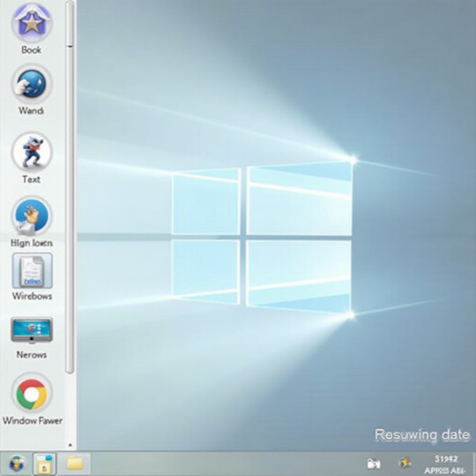Click the scroll down arrow under sidebar
Image resolution: width=476 pixels, height=476 pixels.
(70, 445)
